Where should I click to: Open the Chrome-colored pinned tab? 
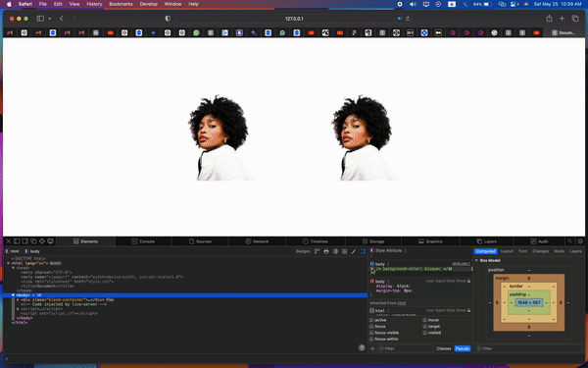(x=494, y=32)
